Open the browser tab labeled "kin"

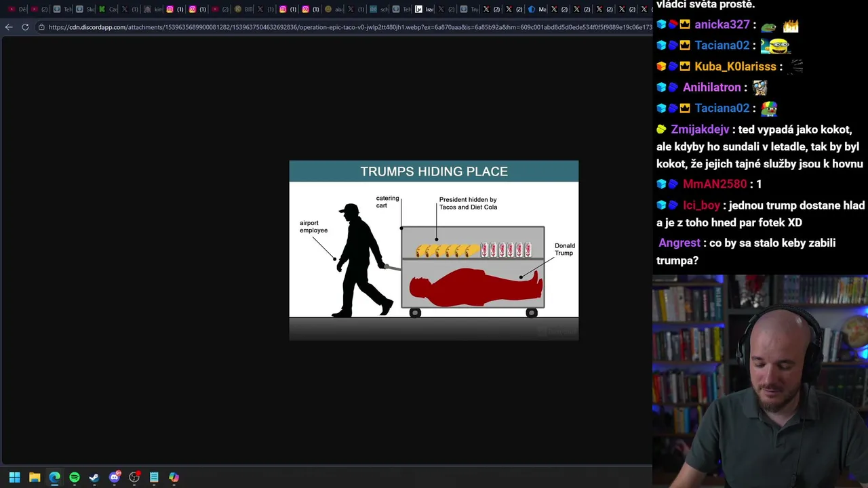[x=153, y=9]
